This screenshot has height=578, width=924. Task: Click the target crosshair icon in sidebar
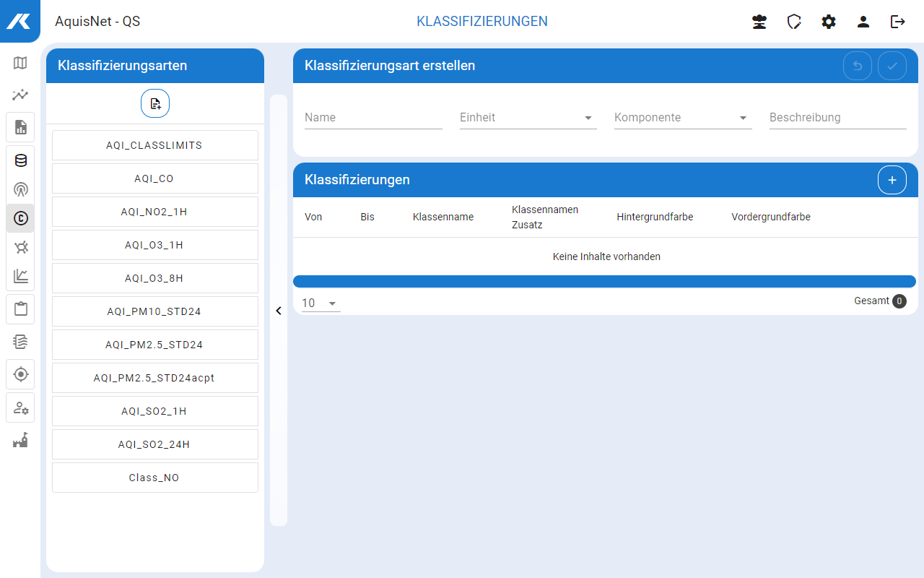tap(20, 374)
